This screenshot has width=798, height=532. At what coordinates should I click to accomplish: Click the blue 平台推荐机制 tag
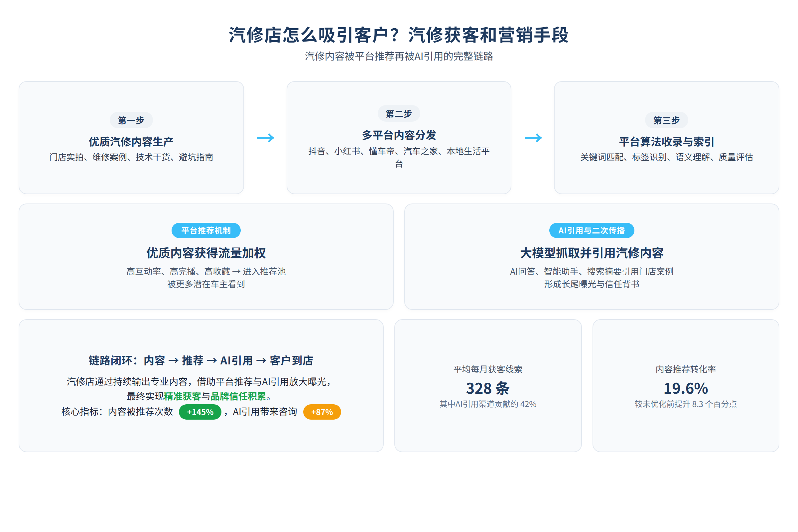click(206, 230)
